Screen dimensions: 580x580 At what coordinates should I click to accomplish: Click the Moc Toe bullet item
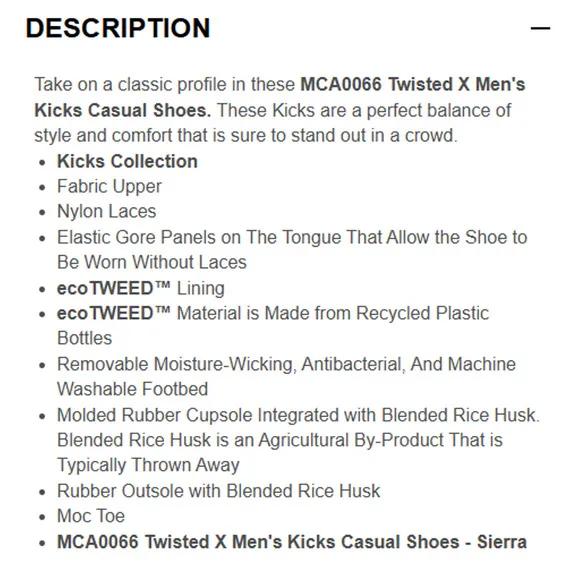point(91,516)
